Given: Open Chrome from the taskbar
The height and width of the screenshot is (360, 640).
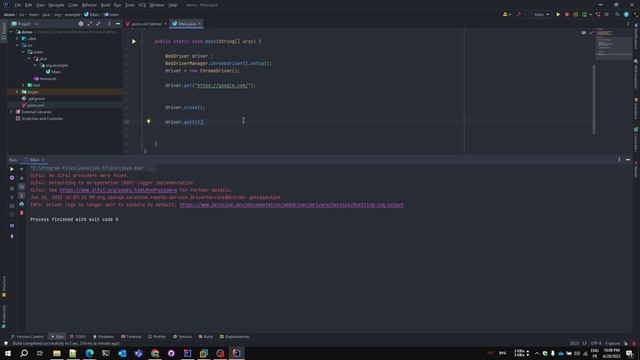Looking at the screenshot, I should pos(155,353).
